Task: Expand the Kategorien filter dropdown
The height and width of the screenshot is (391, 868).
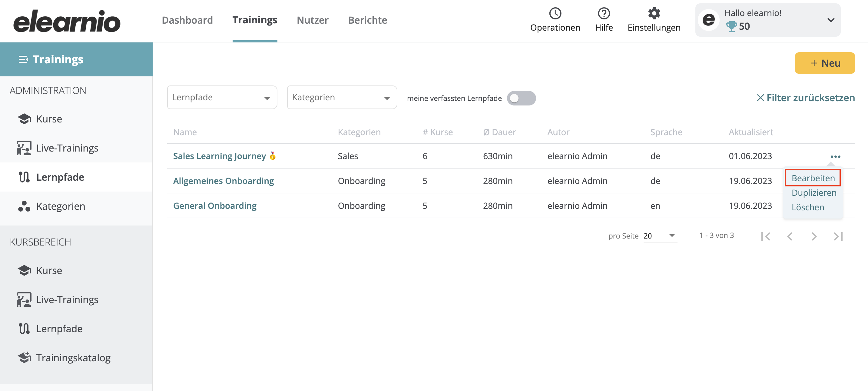Action: click(342, 98)
